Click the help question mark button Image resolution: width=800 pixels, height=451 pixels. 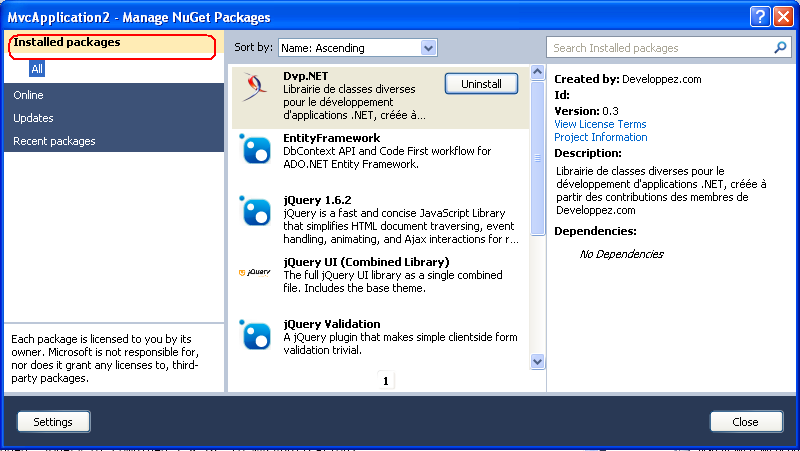tap(759, 16)
